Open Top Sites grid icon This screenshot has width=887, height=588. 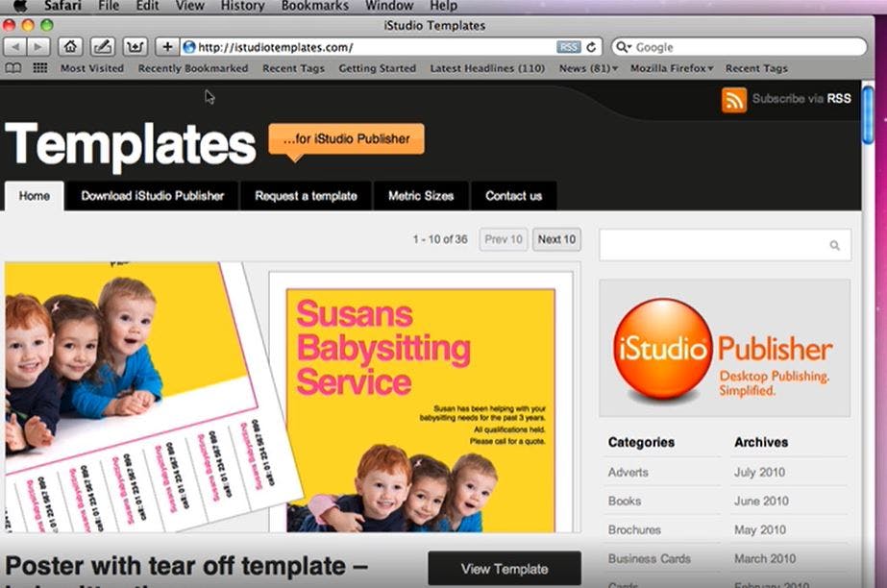(x=39, y=68)
